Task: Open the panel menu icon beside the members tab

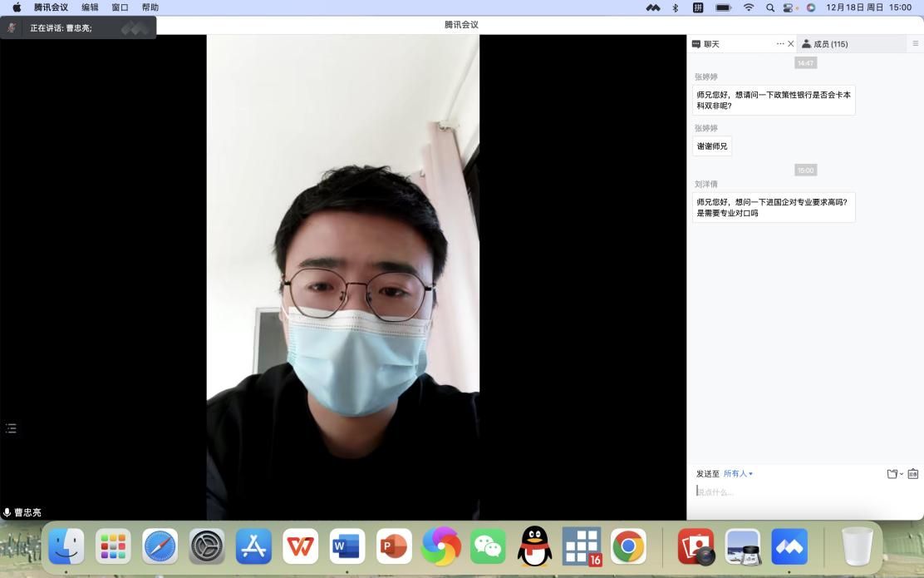Action: (x=916, y=44)
